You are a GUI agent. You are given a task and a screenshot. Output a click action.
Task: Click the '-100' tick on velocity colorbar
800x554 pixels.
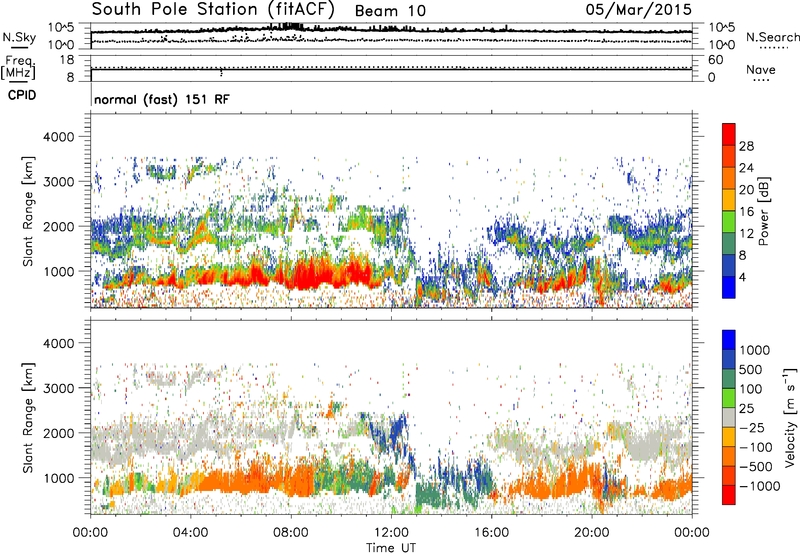[756, 447]
